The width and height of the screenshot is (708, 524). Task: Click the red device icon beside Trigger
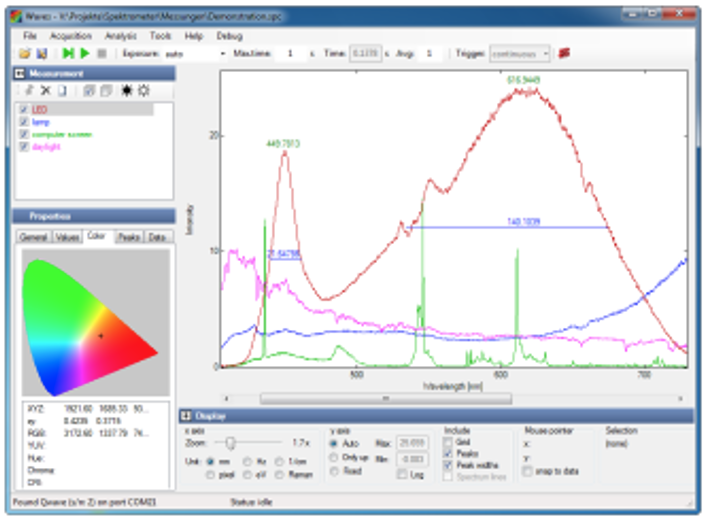coord(564,53)
